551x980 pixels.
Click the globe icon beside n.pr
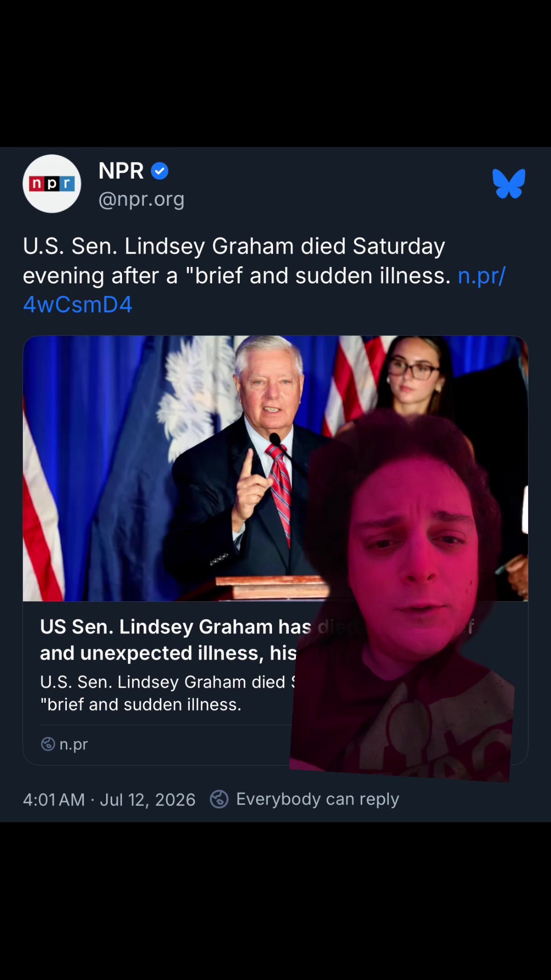point(48,744)
